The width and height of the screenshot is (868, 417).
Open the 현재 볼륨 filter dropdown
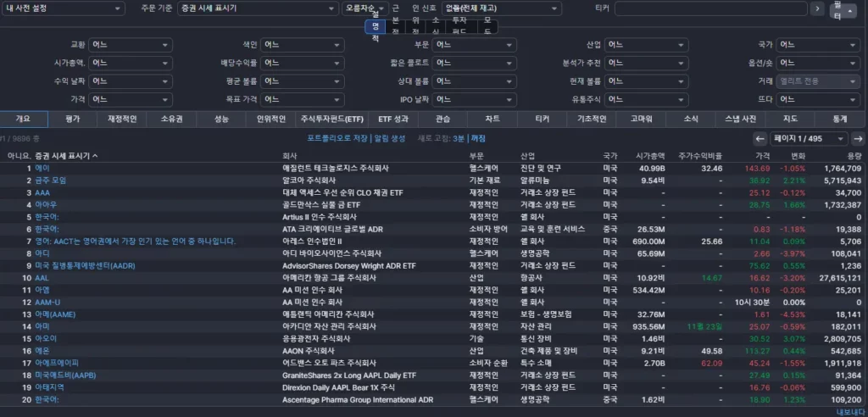[647, 81]
